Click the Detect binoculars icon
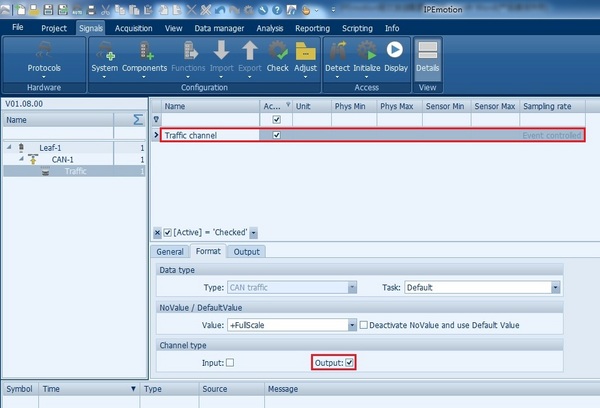The height and width of the screenshot is (408, 600). (x=337, y=59)
